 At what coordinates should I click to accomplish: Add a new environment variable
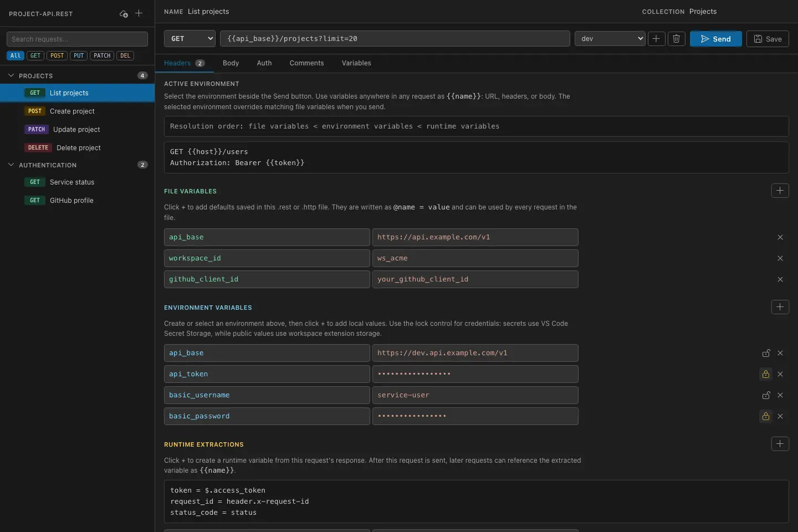(780, 307)
